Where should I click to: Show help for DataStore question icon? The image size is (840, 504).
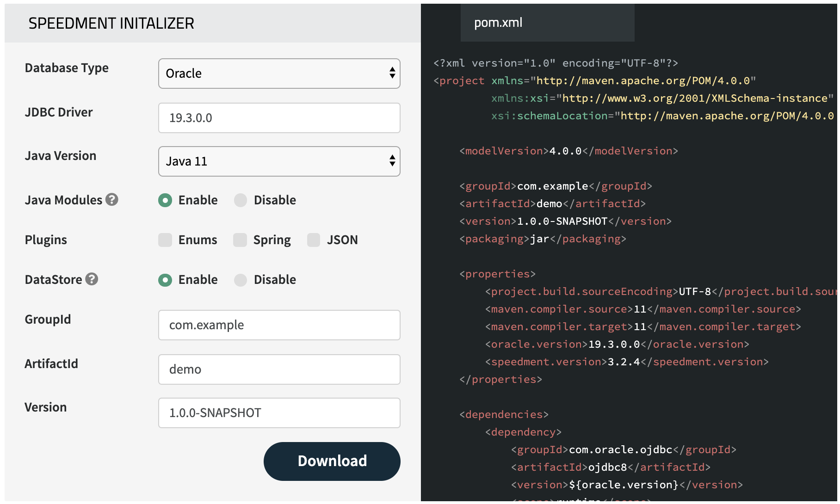tap(92, 279)
